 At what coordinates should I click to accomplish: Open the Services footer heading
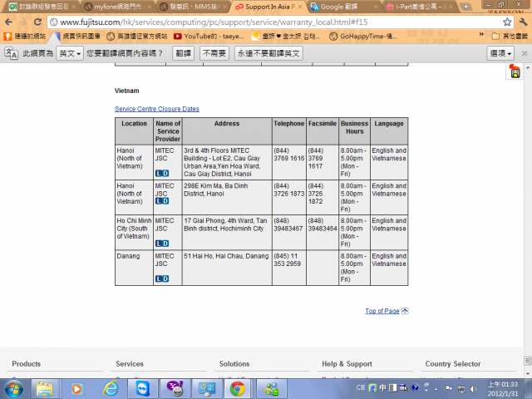(130, 364)
